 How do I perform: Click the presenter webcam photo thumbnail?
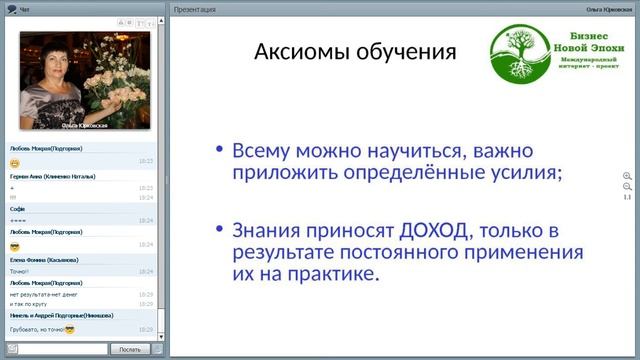pos(85,80)
